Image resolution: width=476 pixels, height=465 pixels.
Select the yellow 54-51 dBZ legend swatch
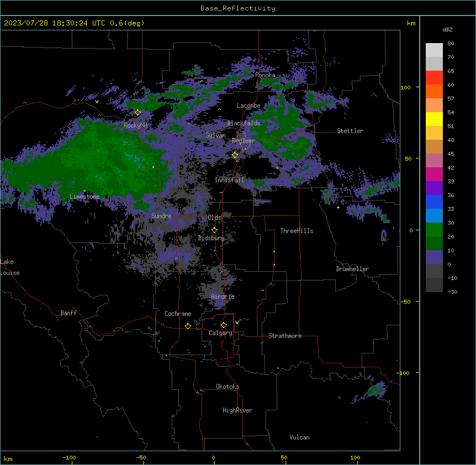coord(434,119)
